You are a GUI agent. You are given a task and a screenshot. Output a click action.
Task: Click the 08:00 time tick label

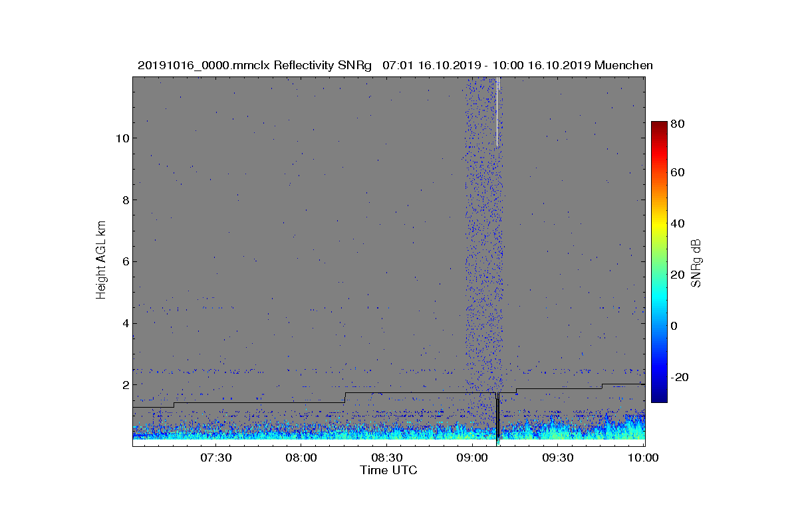click(x=301, y=458)
